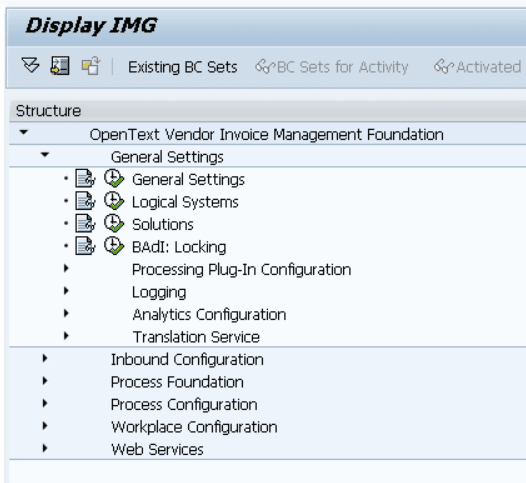Expand the Logging tree node
This screenshot has width=526, height=483.
coord(66,291)
